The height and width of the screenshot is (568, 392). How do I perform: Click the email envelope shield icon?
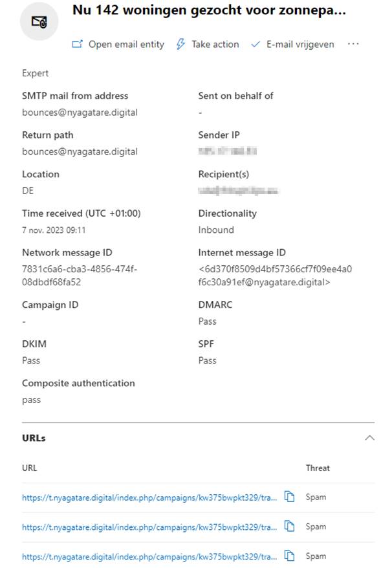point(39,21)
